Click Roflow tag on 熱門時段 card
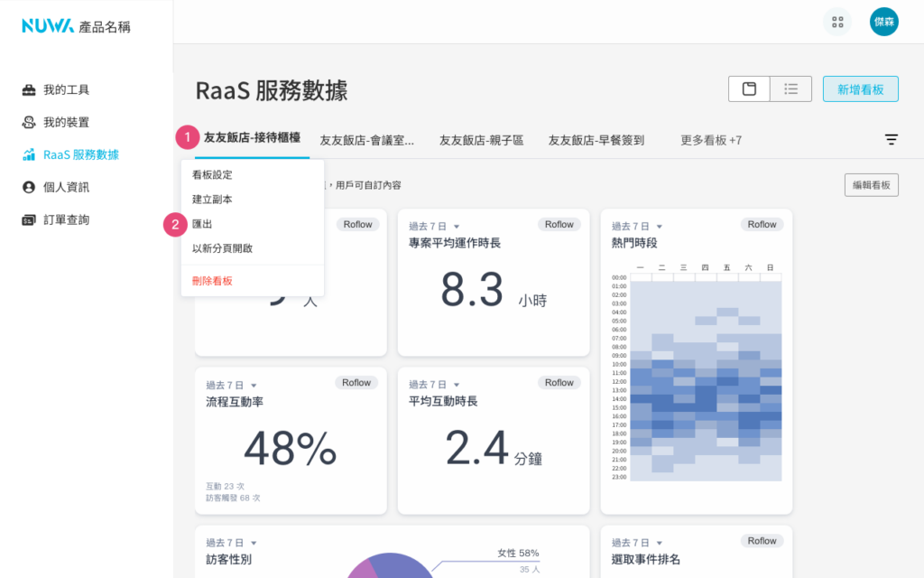This screenshot has height=578, width=924. [x=762, y=225]
